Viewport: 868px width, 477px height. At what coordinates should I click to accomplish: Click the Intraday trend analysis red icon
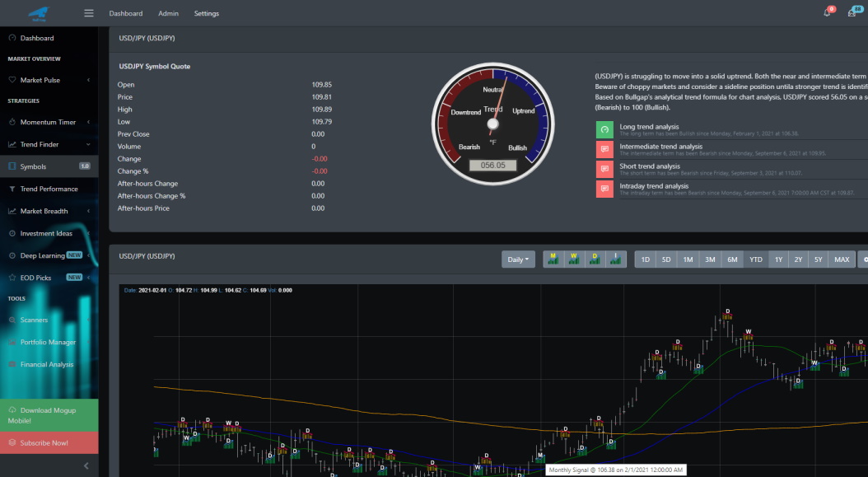(x=604, y=189)
